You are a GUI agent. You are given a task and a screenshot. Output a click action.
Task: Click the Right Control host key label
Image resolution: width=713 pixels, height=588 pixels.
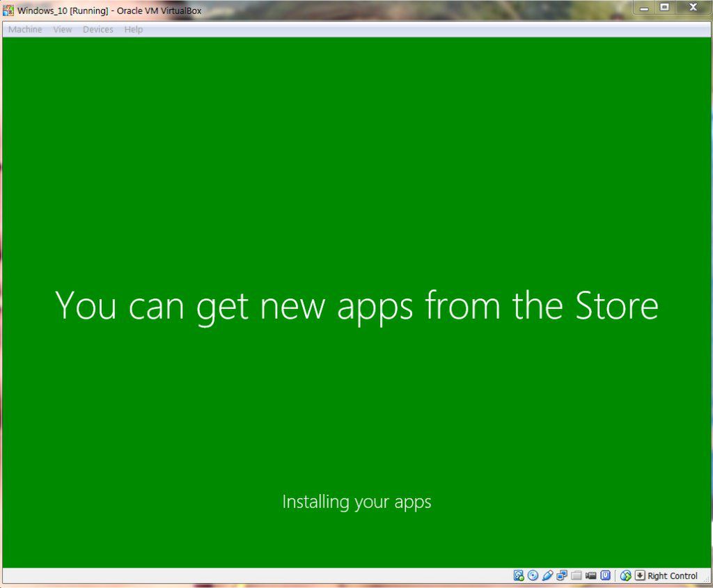[673, 575]
